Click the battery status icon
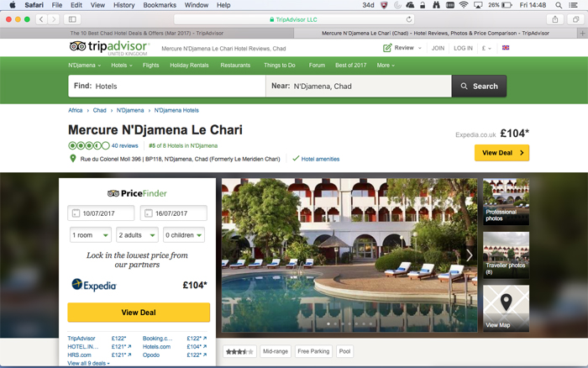Image resolution: width=588 pixels, height=368 pixels. click(x=507, y=5)
